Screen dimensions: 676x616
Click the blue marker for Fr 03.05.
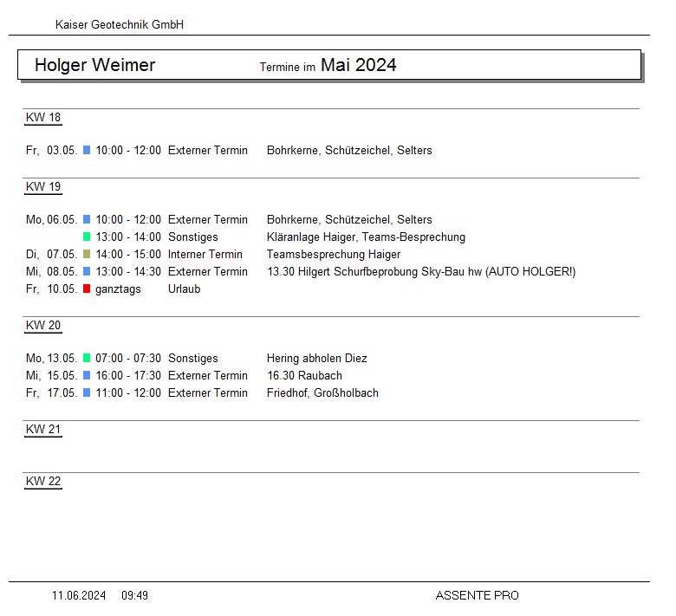87,151
